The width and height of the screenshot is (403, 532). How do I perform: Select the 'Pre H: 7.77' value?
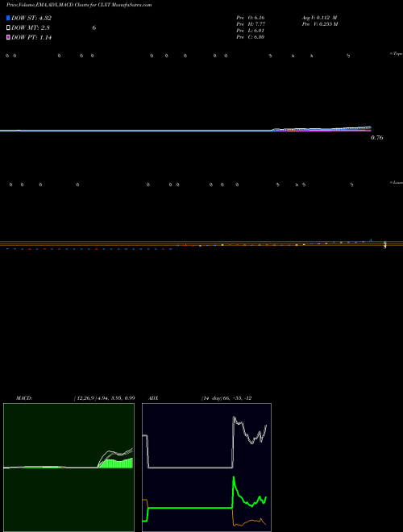251,24
